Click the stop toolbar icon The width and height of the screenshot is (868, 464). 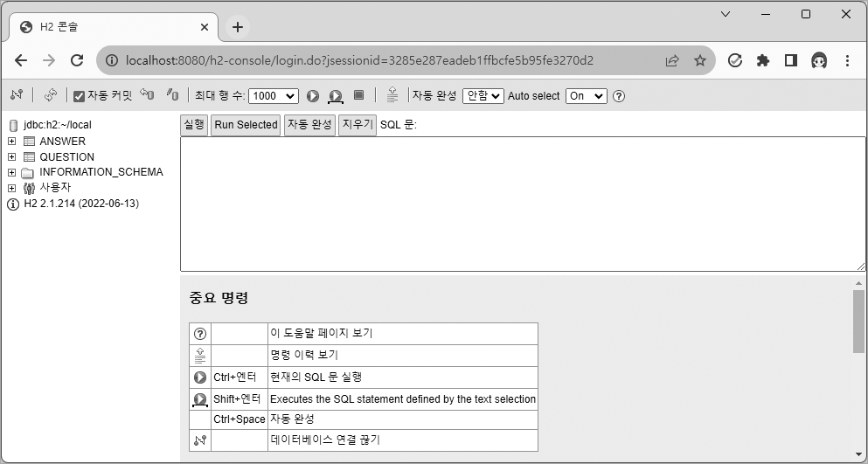[358, 95]
